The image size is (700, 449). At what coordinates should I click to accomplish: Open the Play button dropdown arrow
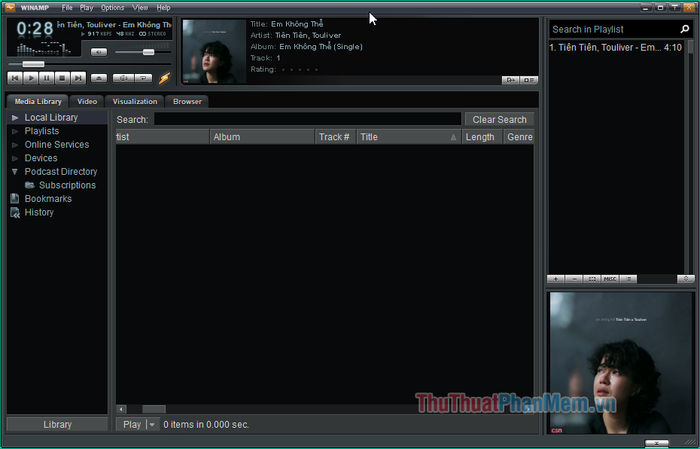click(x=152, y=424)
